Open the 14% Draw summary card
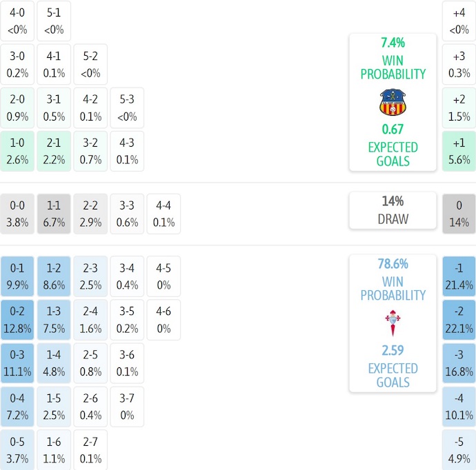 pyautogui.click(x=393, y=210)
